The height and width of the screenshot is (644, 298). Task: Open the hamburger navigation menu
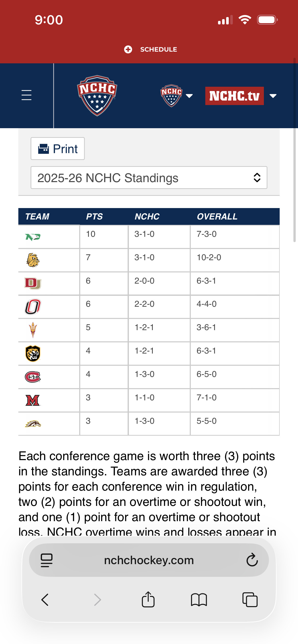click(26, 95)
